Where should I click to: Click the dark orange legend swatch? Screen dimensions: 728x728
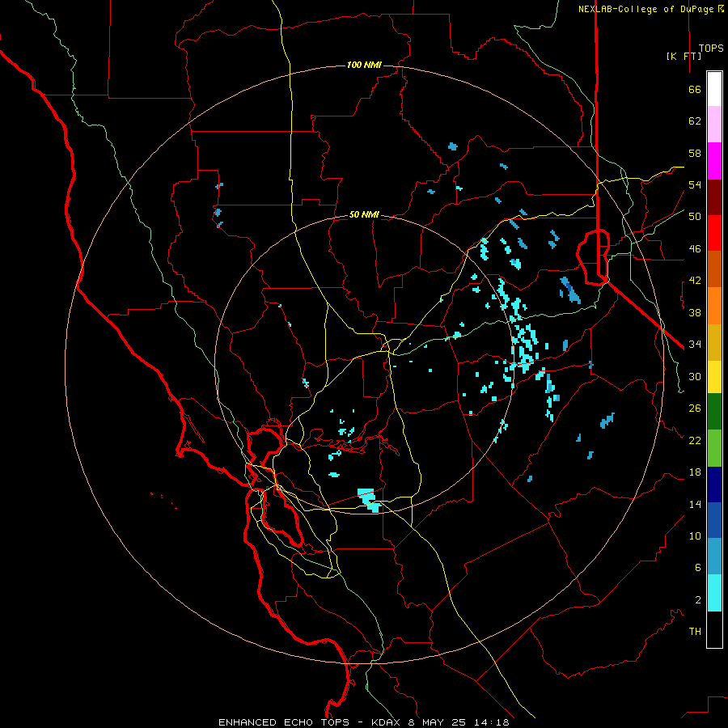(714, 269)
